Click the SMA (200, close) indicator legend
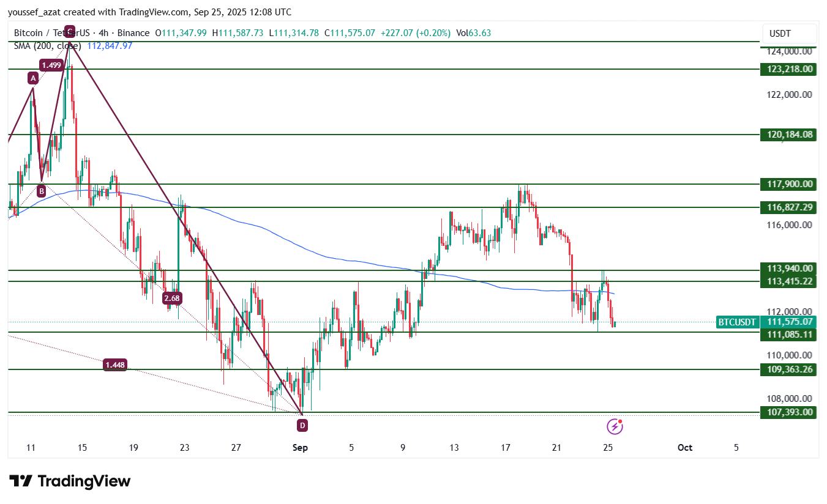827x504 pixels. (x=47, y=46)
